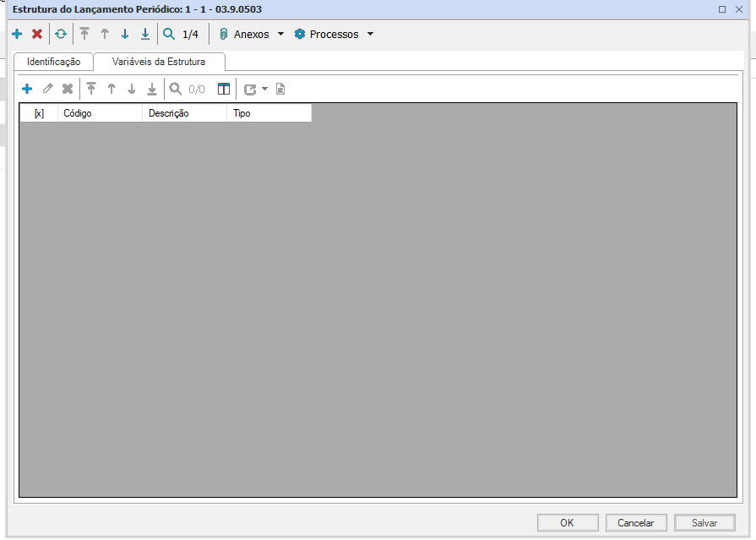The height and width of the screenshot is (540, 756).
Task: Click the Salvar button
Action: tap(704, 523)
